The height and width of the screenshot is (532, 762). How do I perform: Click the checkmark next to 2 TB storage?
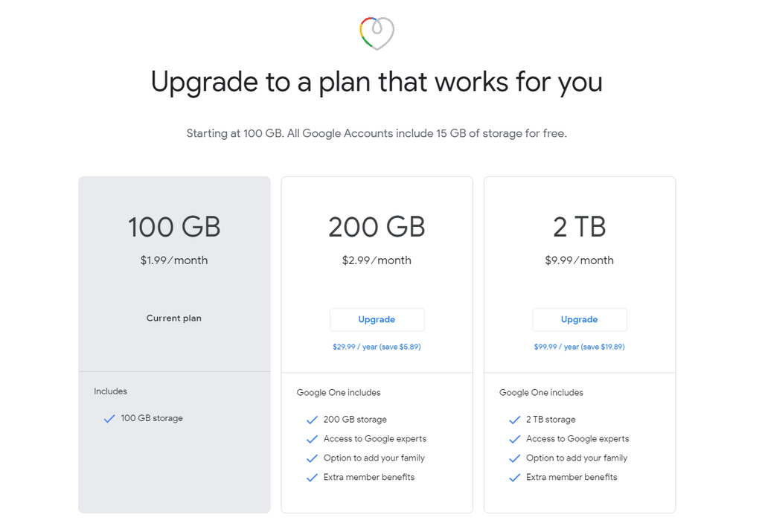tap(514, 419)
